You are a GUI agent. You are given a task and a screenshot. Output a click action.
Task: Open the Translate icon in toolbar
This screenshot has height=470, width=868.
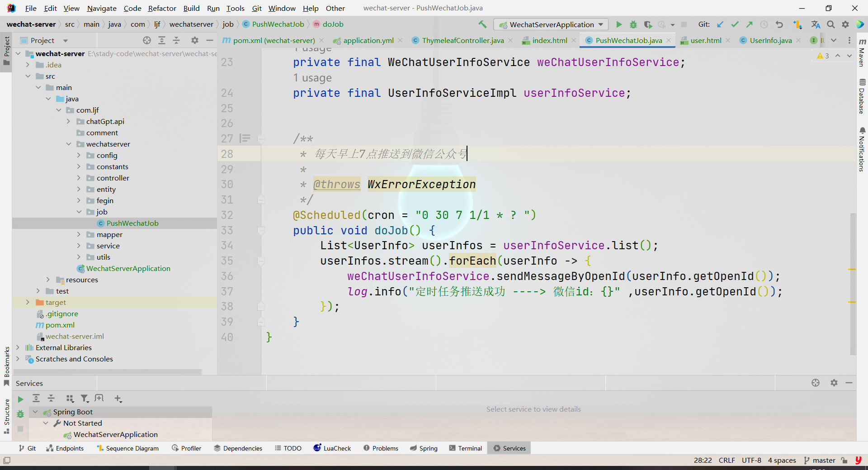point(816,24)
